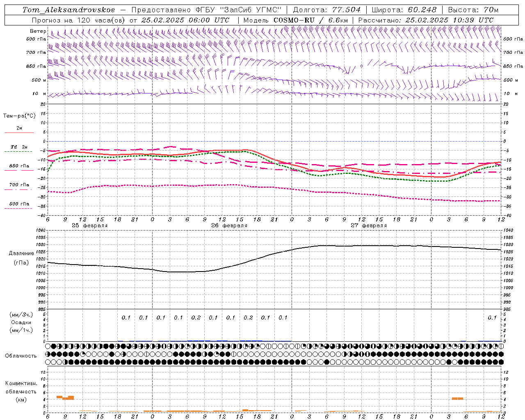Click the station name Tom_Aleksandrovskoe in title

tap(69, 10)
